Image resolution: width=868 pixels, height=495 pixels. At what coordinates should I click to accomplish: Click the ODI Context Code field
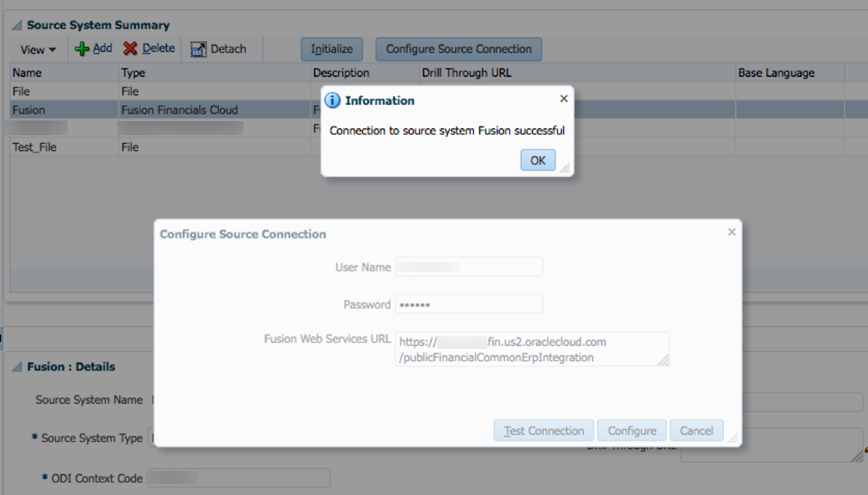(238, 478)
